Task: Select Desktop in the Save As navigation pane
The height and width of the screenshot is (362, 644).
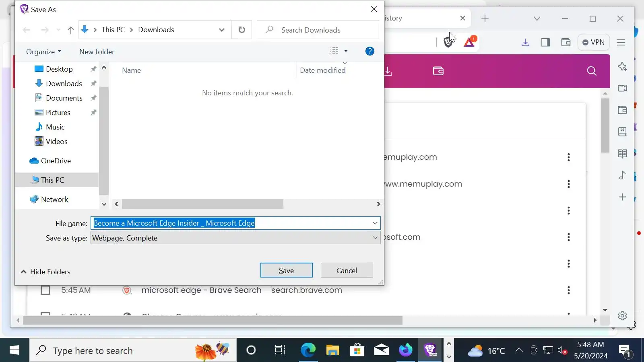Action: (x=59, y=69)
